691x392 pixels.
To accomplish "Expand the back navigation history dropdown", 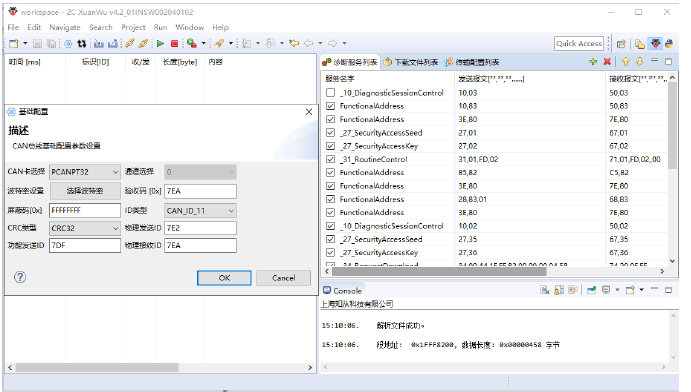I will (320, 43).
